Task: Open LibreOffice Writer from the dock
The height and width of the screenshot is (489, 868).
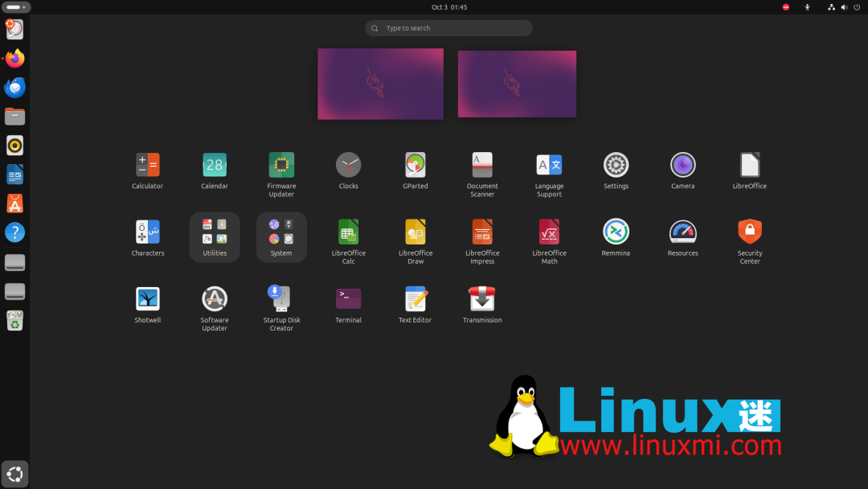Action: [15, 175]
